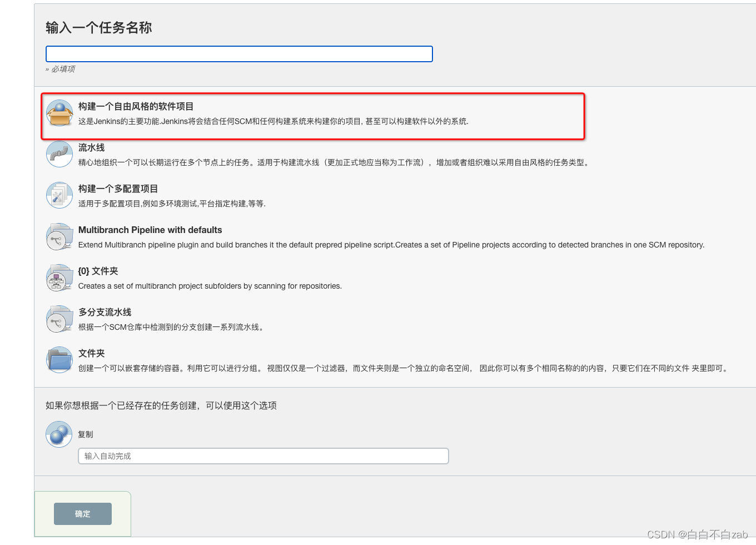Select the 流水线 pipeline pipe icon
The height and width of the screenshot is (545, 756).
tap(59, 154)
